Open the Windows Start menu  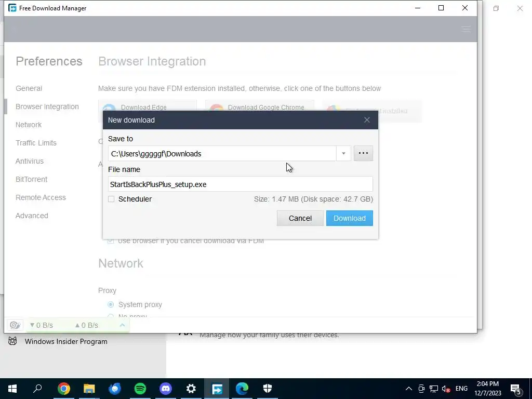pos(12,389)
